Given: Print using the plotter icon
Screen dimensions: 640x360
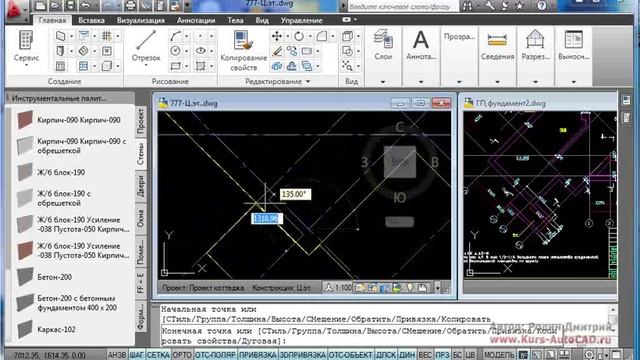Looking at the screenshot, I should coord(131,5).
